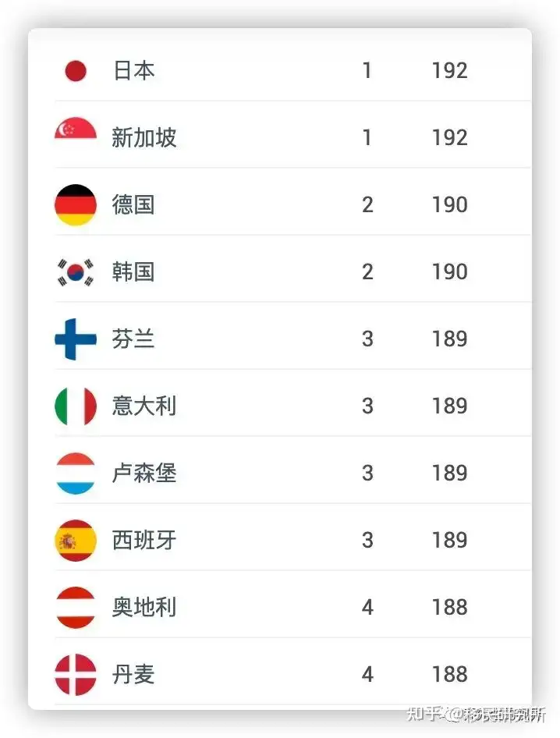Viewport: 560px width, 738px height.
Task: Open the 新加坡 country name
Action: [144, 138]
